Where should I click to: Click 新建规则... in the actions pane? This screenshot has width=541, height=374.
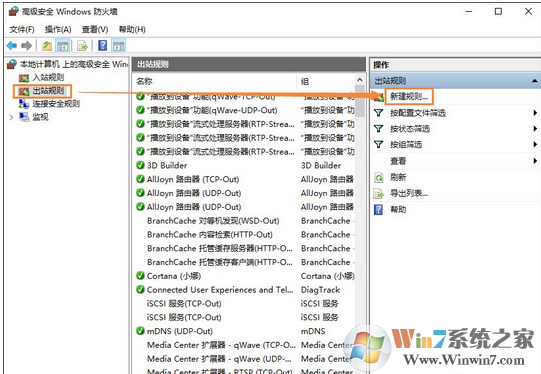409,97
